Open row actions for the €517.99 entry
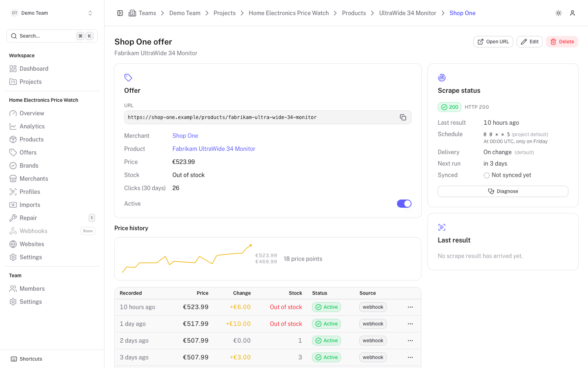 coord(410,324)
